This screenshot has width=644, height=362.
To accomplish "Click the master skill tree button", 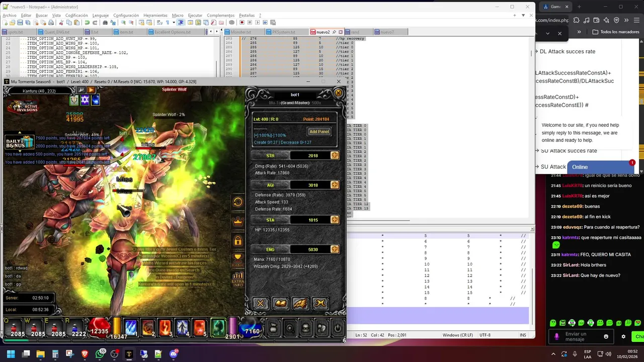I will pyautogui.click(x=320, y=303).
